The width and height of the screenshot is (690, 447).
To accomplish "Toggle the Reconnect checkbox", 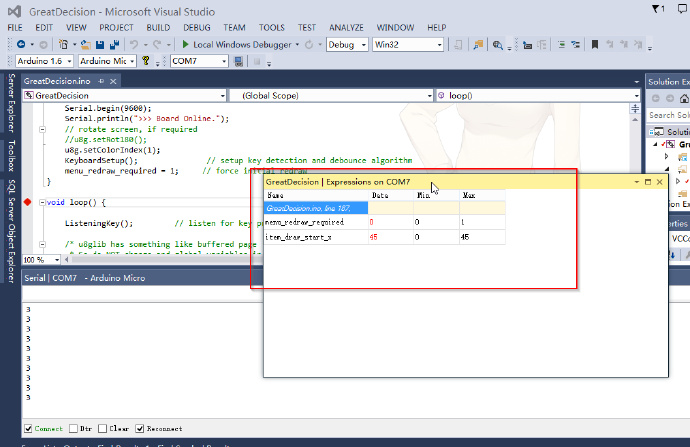I will point(139,429).
